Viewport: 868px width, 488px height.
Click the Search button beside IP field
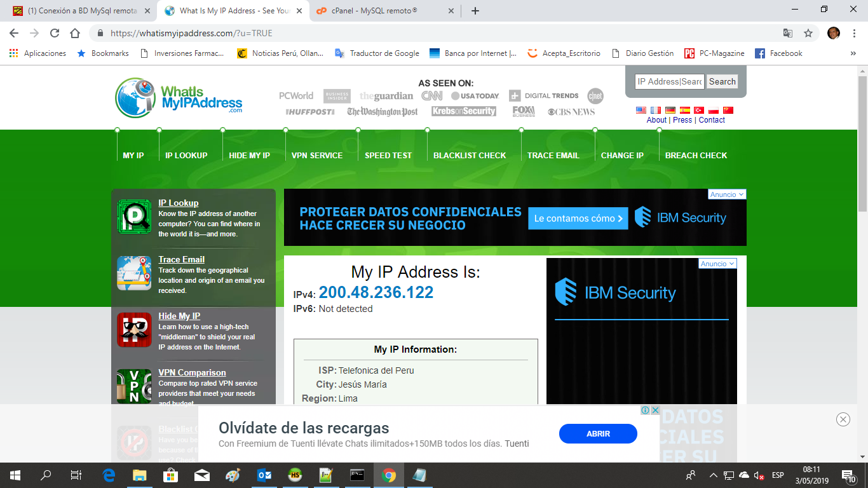pyautogui.click(x=722, y=81)
